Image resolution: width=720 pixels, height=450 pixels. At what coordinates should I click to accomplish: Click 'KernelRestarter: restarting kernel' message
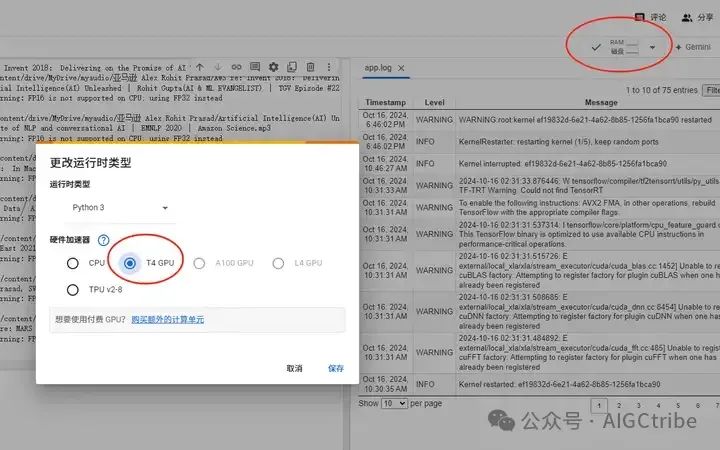[558, 141]
